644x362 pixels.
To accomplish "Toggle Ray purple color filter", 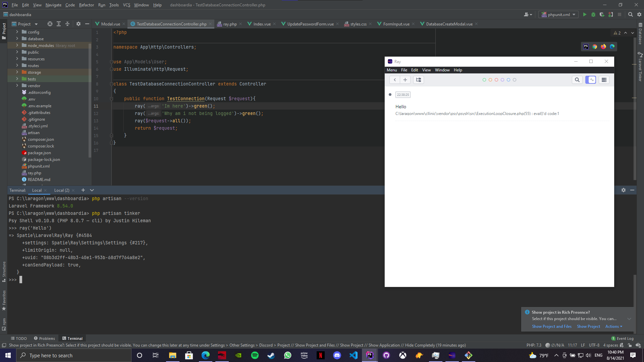I will 502,80.
